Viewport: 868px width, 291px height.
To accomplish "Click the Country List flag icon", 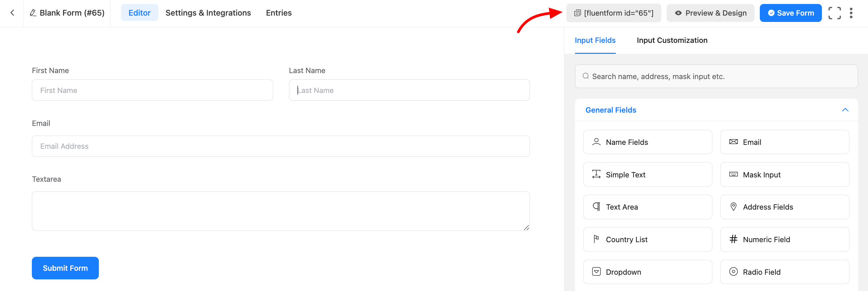I will coord(596,239).
